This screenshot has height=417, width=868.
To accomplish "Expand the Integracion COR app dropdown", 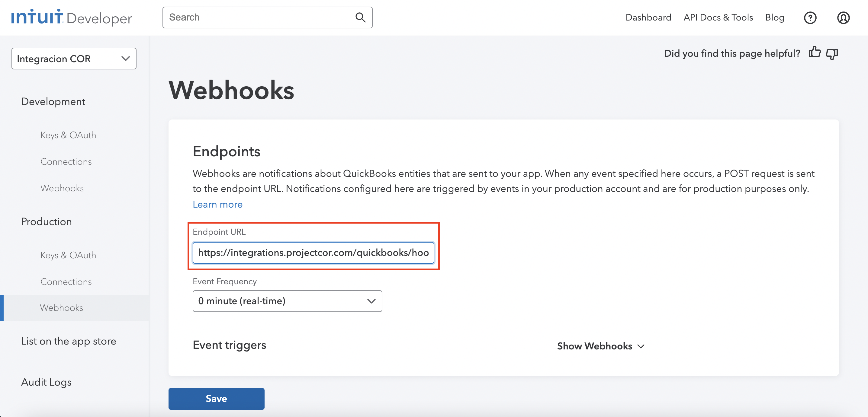I will (74, 59).
